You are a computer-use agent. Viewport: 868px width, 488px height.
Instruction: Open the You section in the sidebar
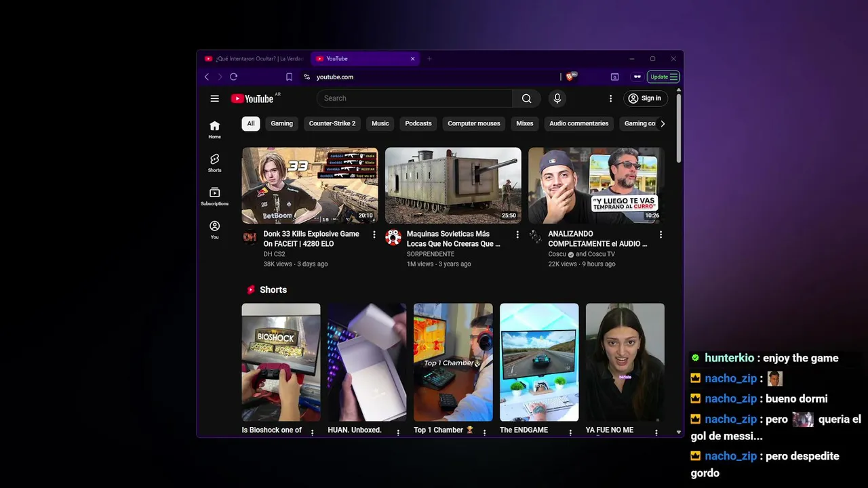click(214, 230)
